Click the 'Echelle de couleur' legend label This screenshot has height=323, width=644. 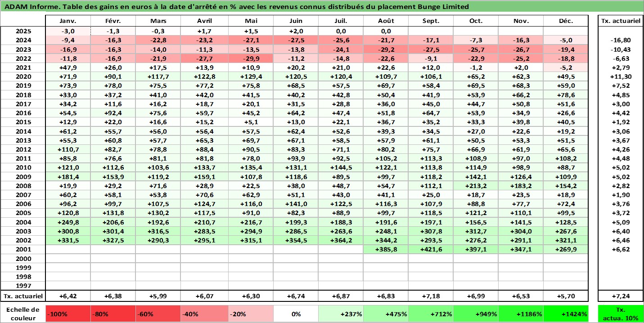(23, 314)
